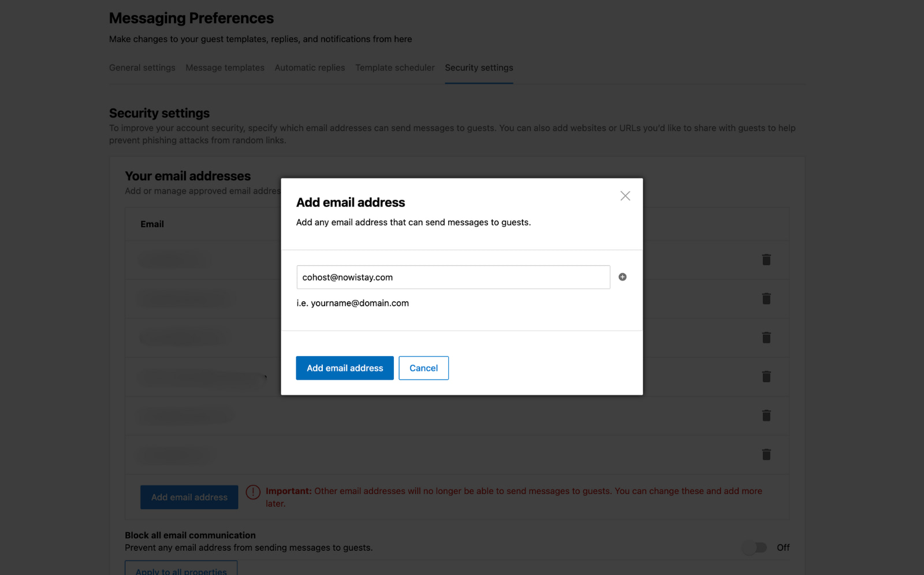924x575 pixels.
Task: Open the Message templates tab
Action: [225, 68]
